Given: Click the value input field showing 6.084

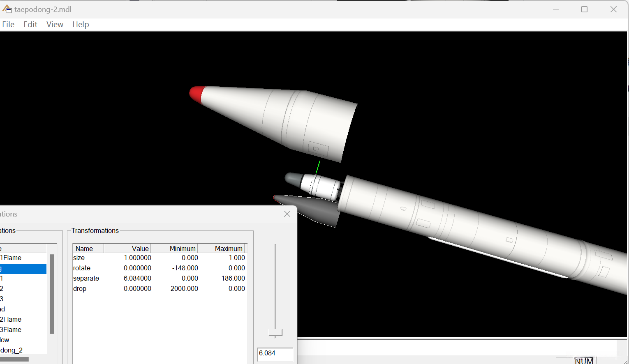Looking at the screenshot, I should pos(275,354).
